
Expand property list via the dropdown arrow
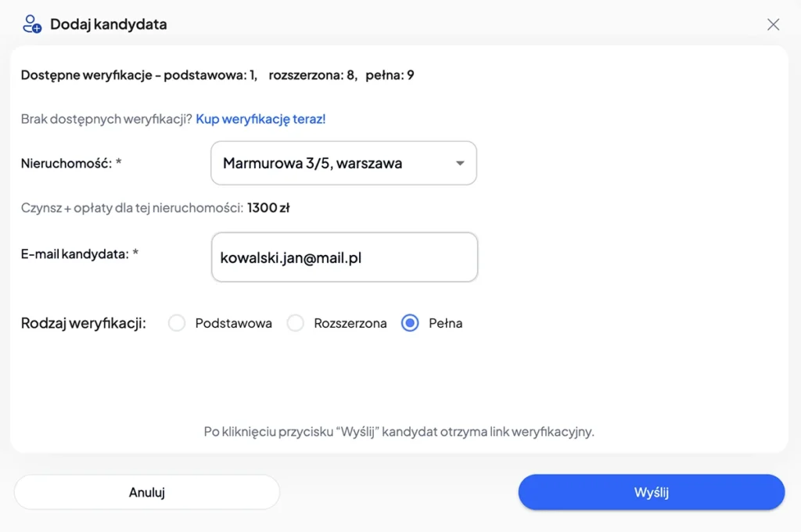pos(460,164)
